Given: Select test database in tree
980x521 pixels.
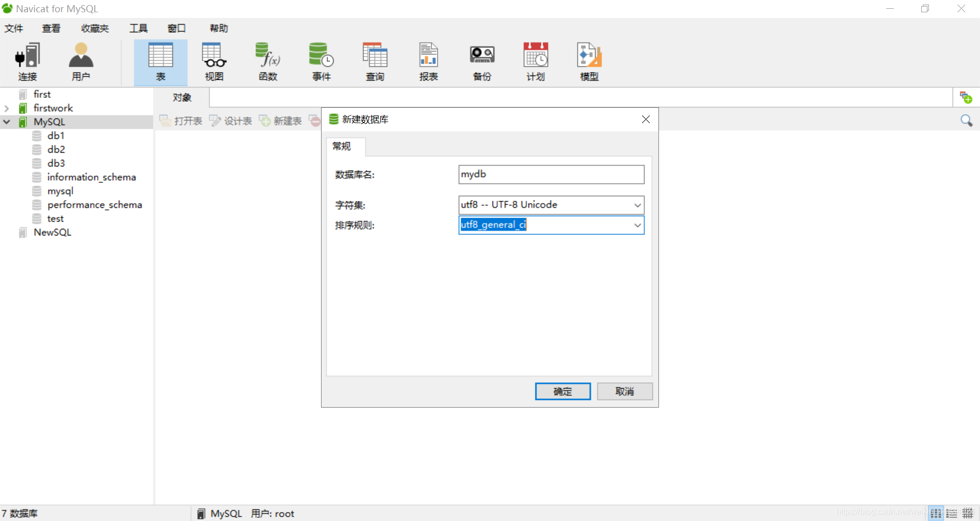Looking at the screenshot, I should coord(55,219).
